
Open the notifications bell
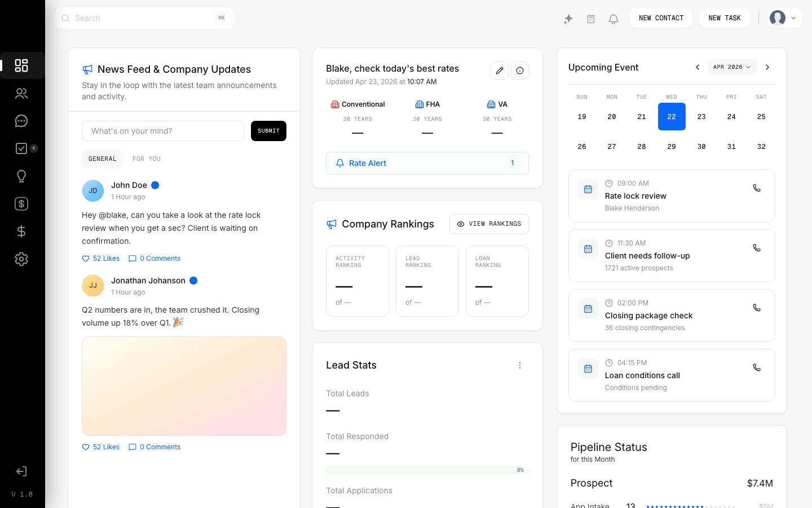(614, 19)
